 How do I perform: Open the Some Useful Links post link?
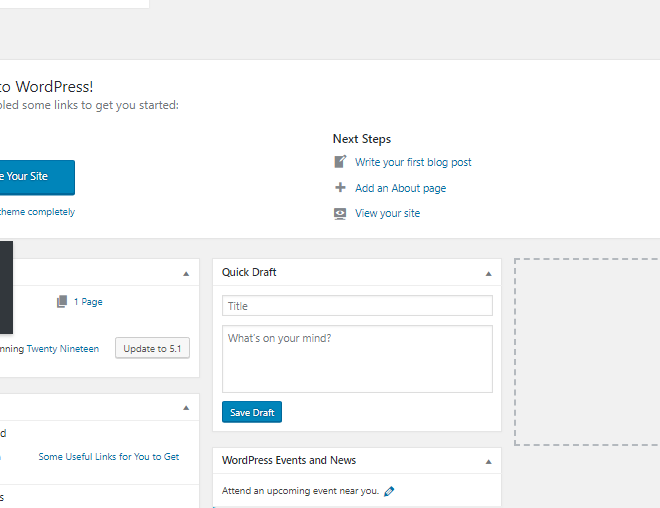pyautogui.click(x=109, y=457)
